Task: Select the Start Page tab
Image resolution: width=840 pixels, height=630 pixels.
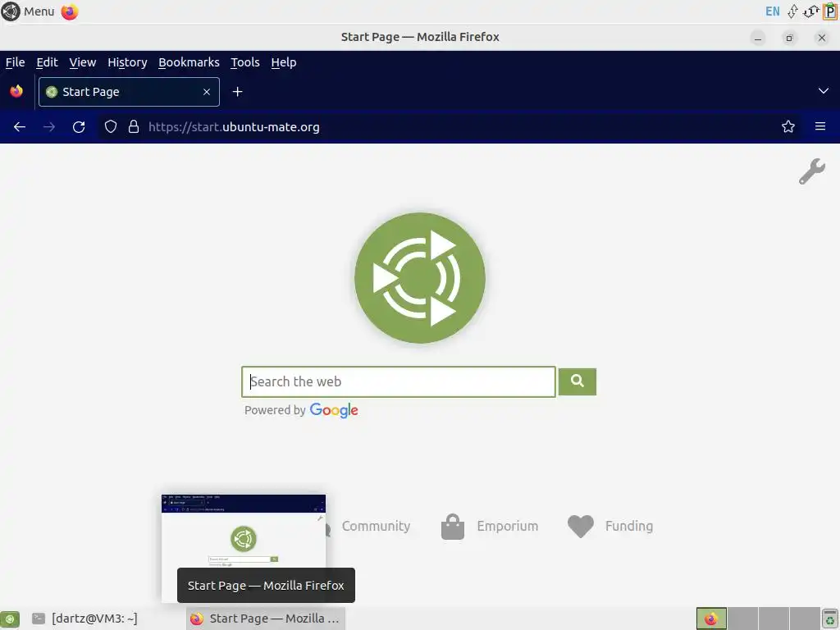Action: (x=129, y=92)
